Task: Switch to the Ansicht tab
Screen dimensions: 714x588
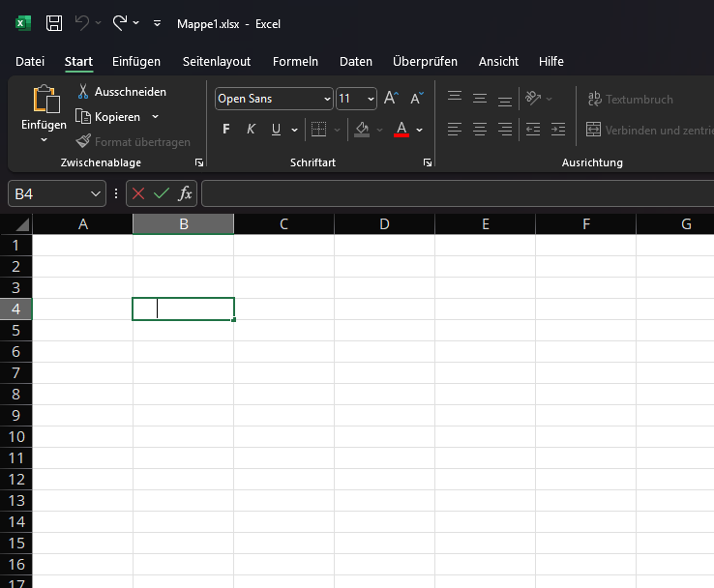Action: click(498, 62)
